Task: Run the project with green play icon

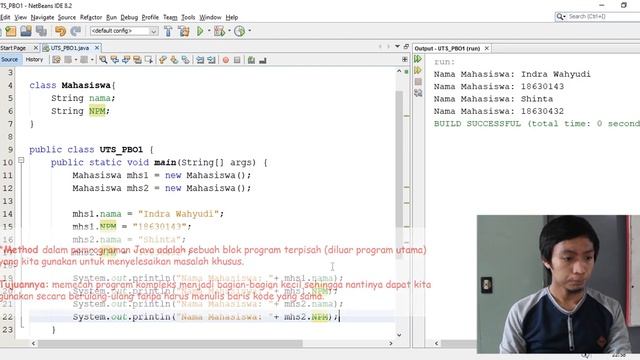Action: 200,31
